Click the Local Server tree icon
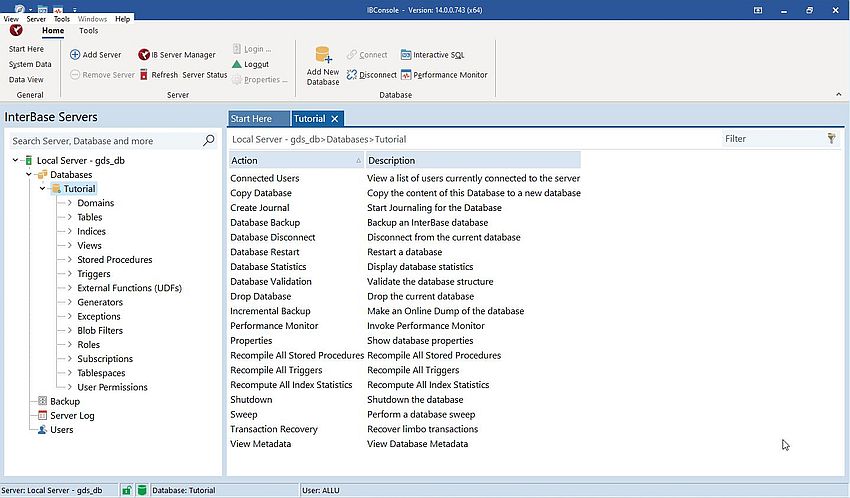The height and width of the screenshot is (498, 850). 29,160
